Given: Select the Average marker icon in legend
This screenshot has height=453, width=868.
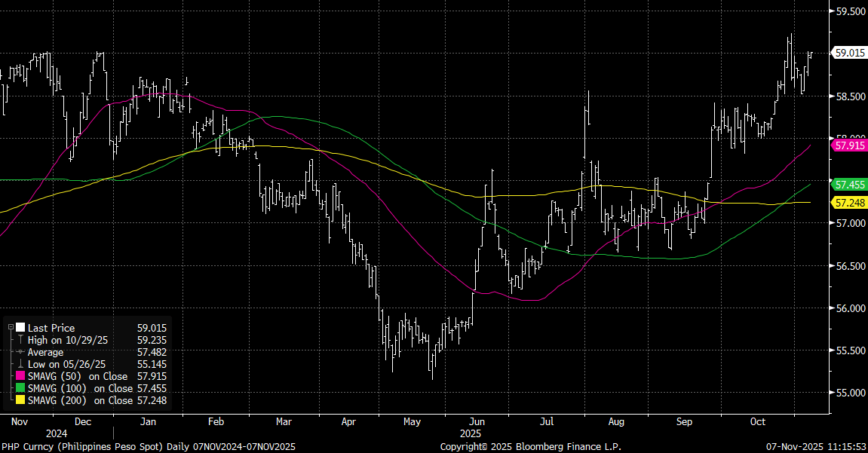Looking at the screenshot, I should tap(20, 352).
